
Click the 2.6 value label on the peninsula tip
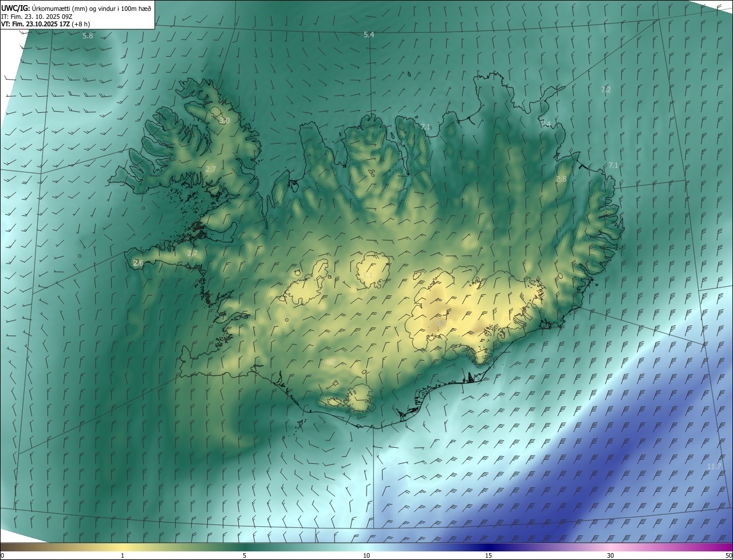coord(138,263)
